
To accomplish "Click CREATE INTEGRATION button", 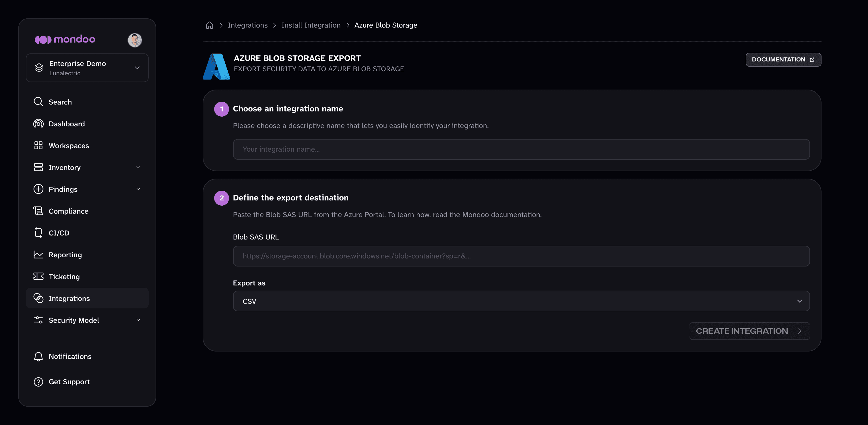I will pyautogui.click(x=749, y=331).
